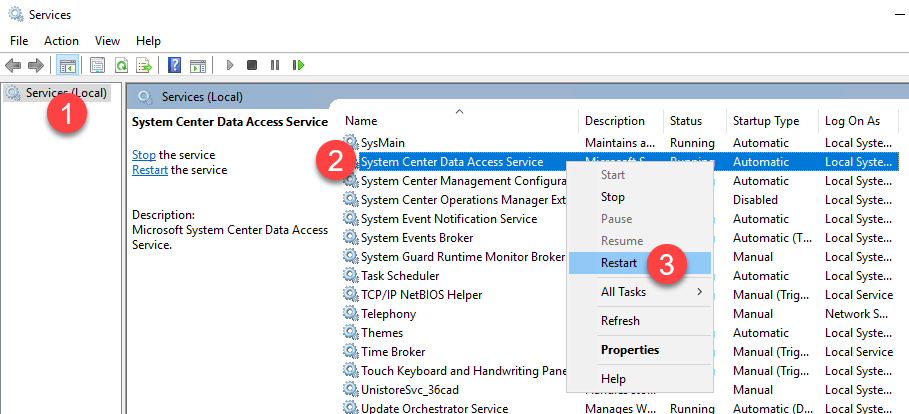Select the System Events Broker row
Viewport: 909px width, 414px height.
tap(620, 238)
